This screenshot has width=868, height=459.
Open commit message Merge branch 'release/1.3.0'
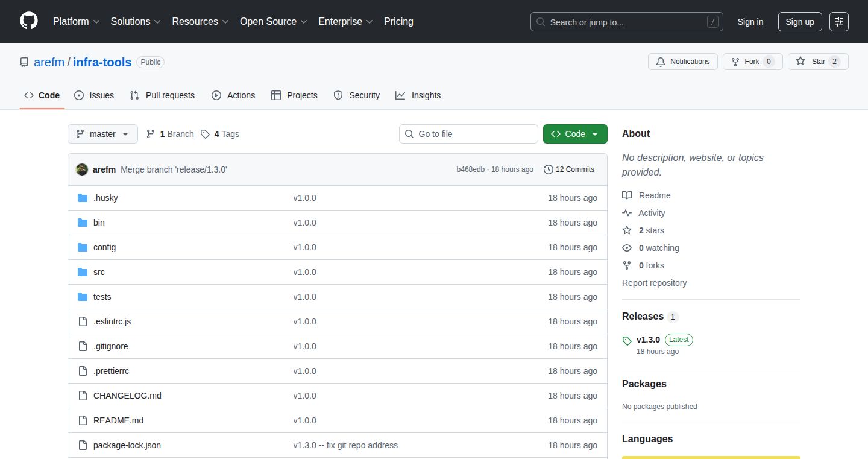point(174,169)
